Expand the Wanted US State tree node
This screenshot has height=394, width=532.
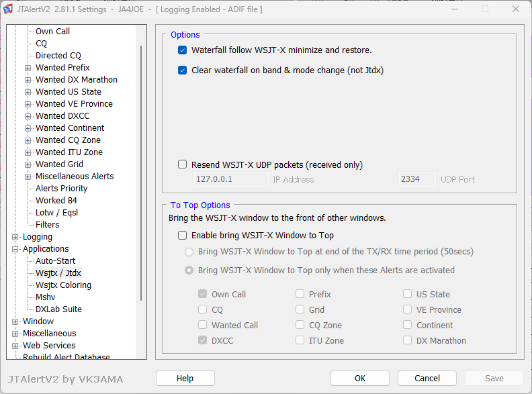[x=28, y=92]
